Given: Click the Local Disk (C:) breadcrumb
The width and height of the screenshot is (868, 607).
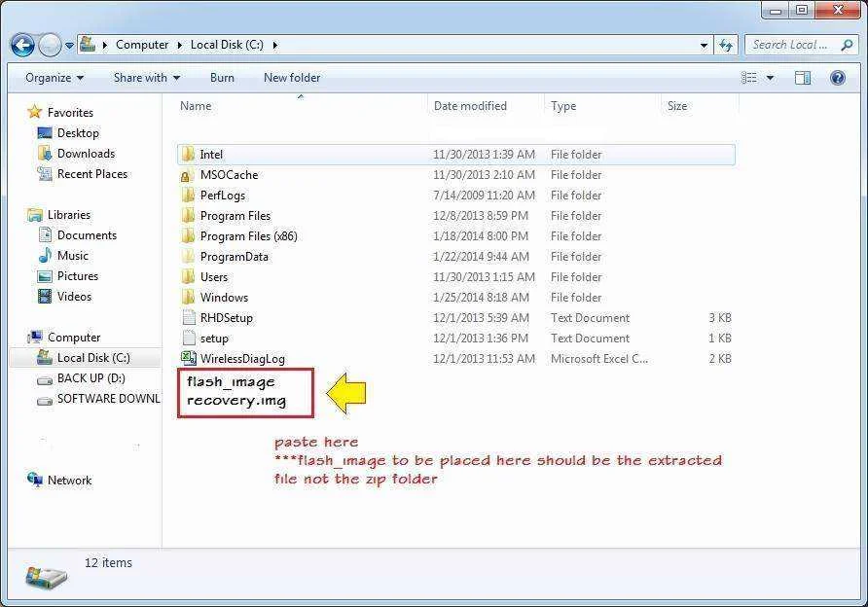Looking at the screenshot, I should pyautogui.click(x=227, y=45).
